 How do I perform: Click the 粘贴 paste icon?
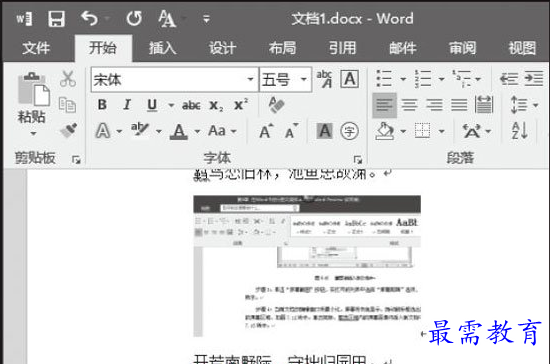(33, 89)
